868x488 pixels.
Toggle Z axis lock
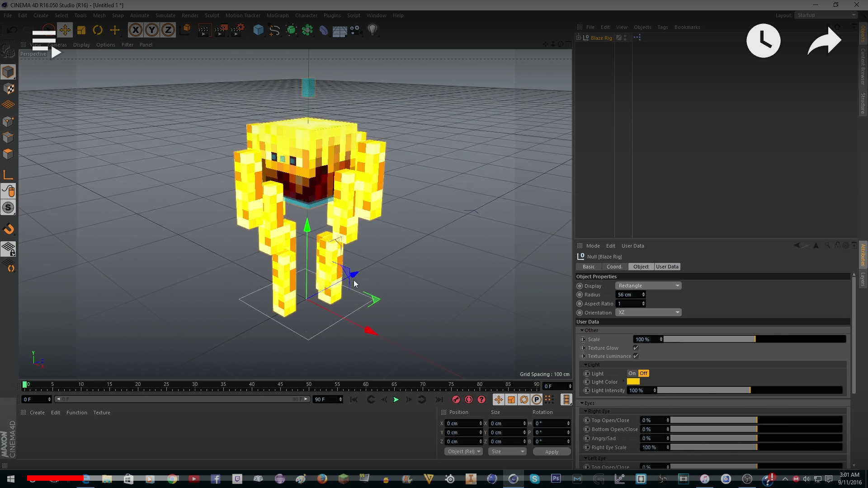(168, 30)
